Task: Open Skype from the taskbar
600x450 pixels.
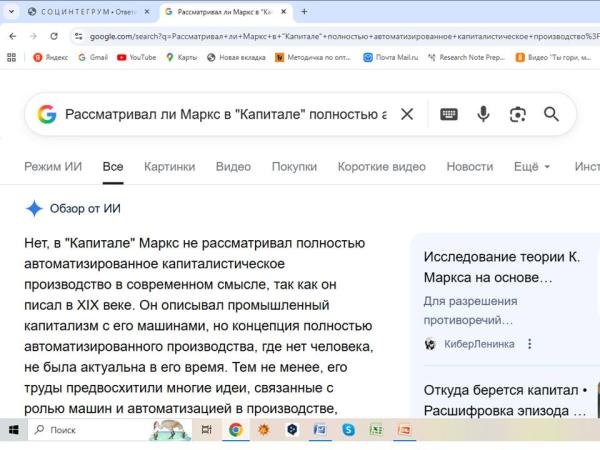Action: 348,430
